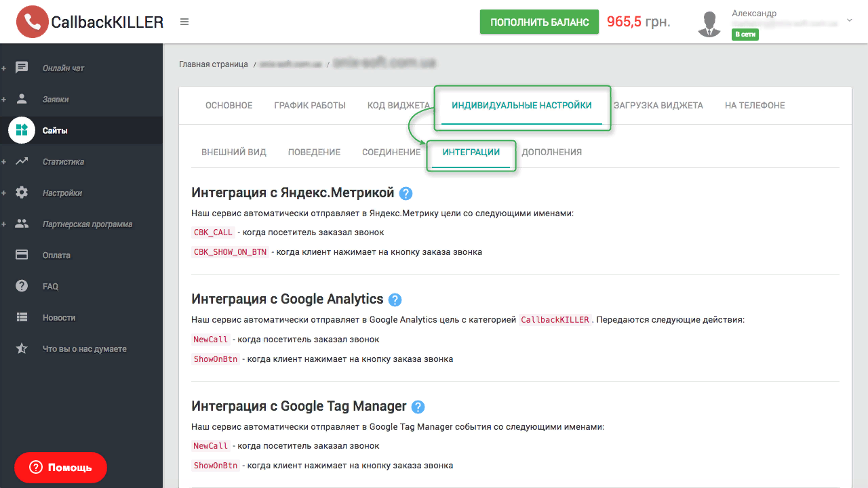868x488 pixels.
Task: Click the Настройки gear icon
Action: (22, 192)
